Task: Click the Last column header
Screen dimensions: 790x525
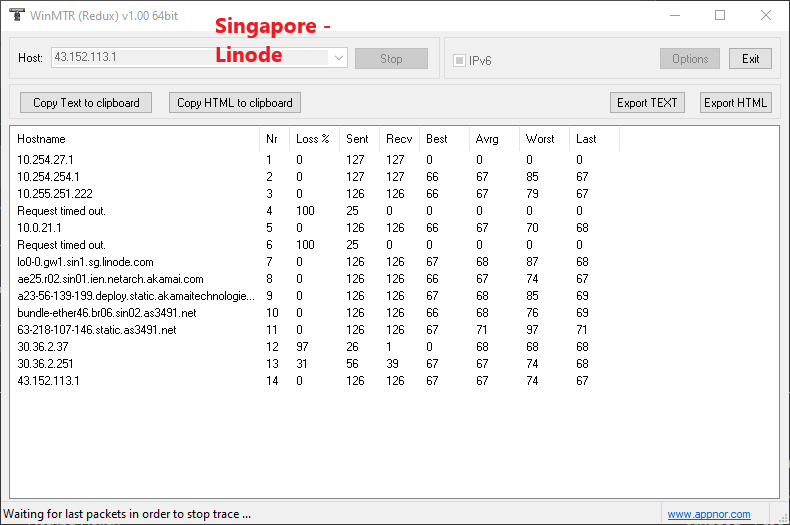Action: (x=594, y=139)
